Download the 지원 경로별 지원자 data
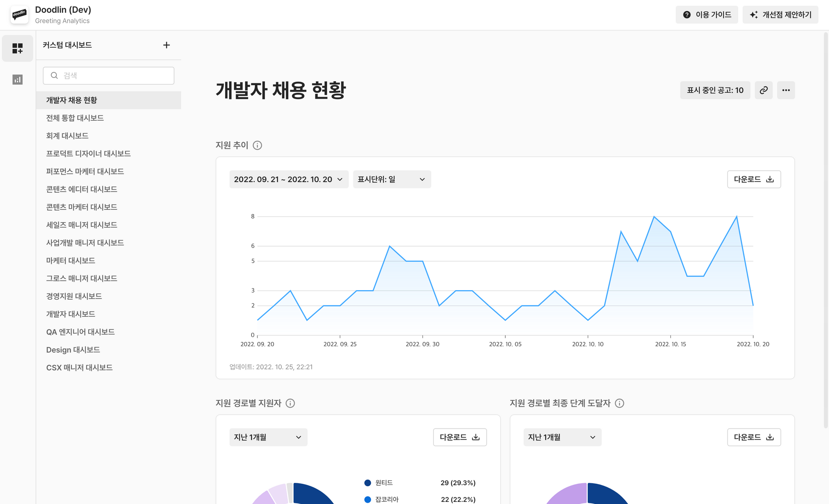This screenshot has width=829, height=504. 460,437
